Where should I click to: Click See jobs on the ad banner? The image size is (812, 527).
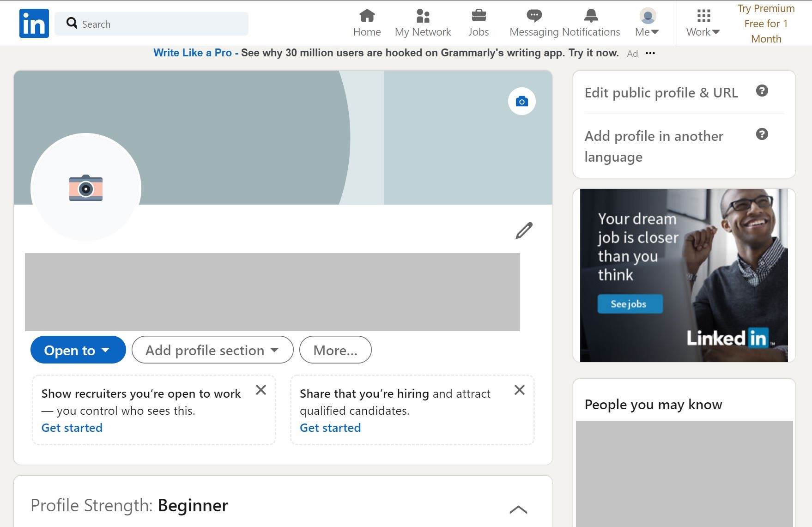pos(630,304)
